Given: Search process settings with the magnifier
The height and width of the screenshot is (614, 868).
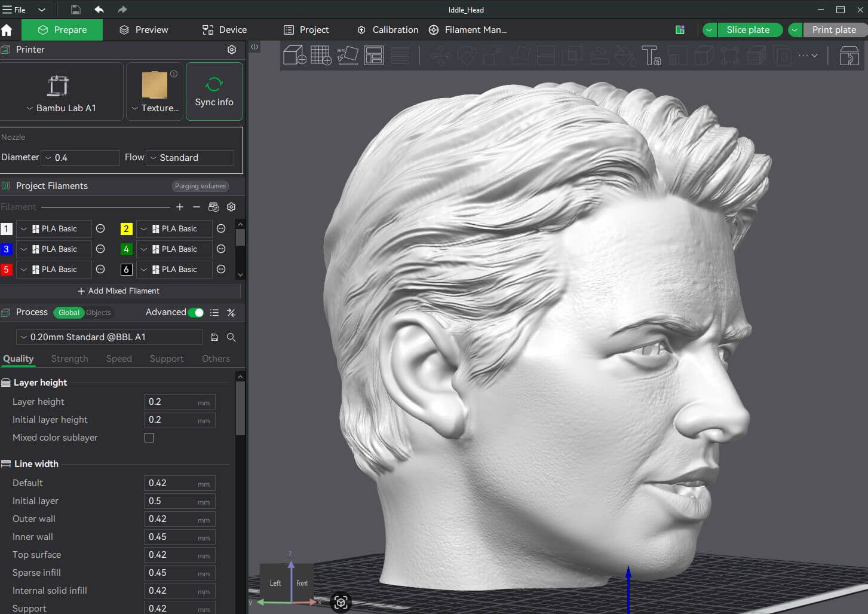Looking at the screenshot, I should 231,337.
